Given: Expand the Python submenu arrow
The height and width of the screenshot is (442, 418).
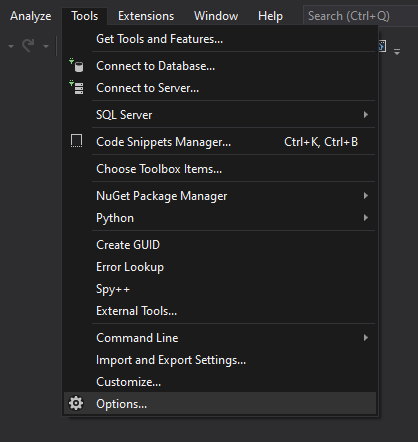Looking at the screenshot, I should tap(366, 218).
